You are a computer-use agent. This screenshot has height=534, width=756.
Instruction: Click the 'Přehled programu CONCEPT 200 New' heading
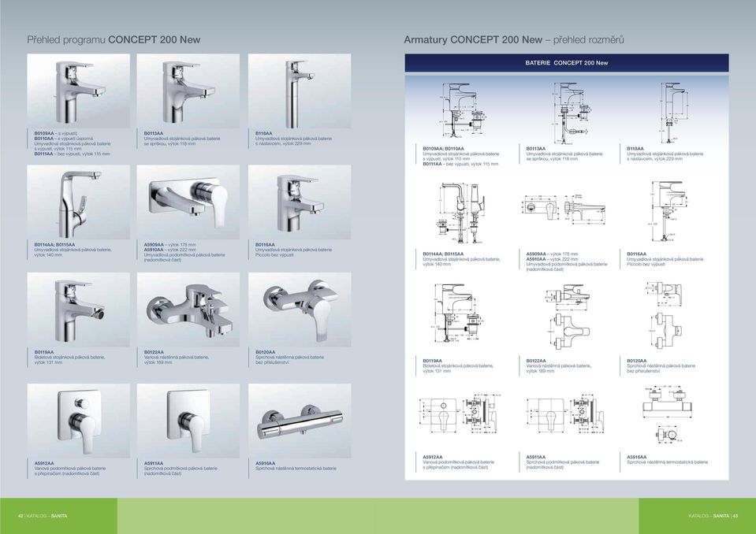pyautogui.click(x=114, y=40)
